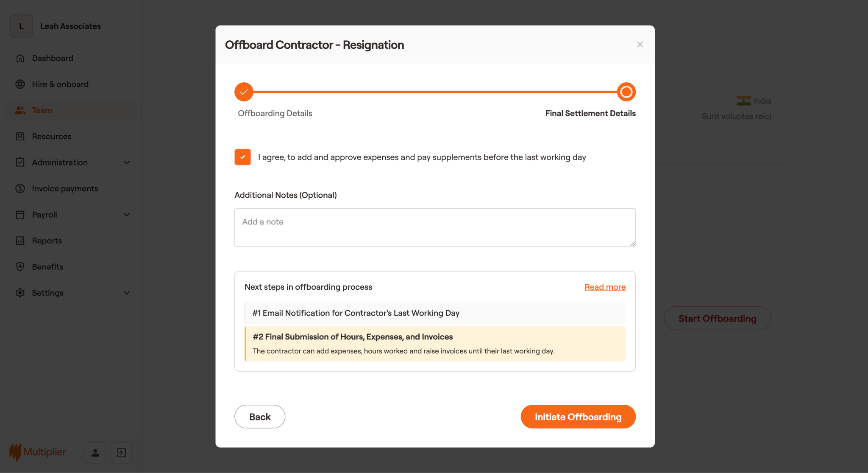This screenshot has width=868, height=473.
Task: Go back using the Back button
Action: click(260, 417)
